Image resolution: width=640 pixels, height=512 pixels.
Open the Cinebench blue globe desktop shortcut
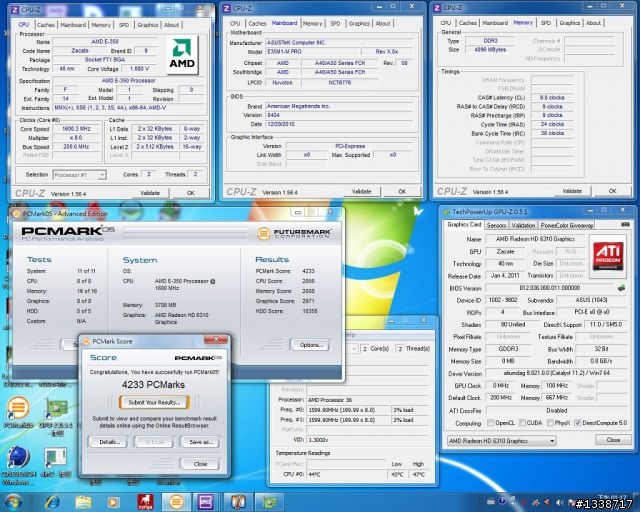click(18, 465)
